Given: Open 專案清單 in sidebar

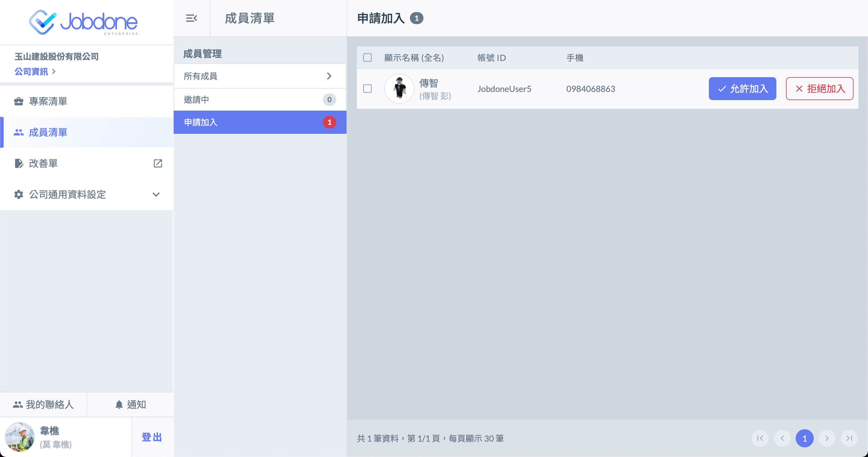Looking at the screenshot, I should point(48,101).
